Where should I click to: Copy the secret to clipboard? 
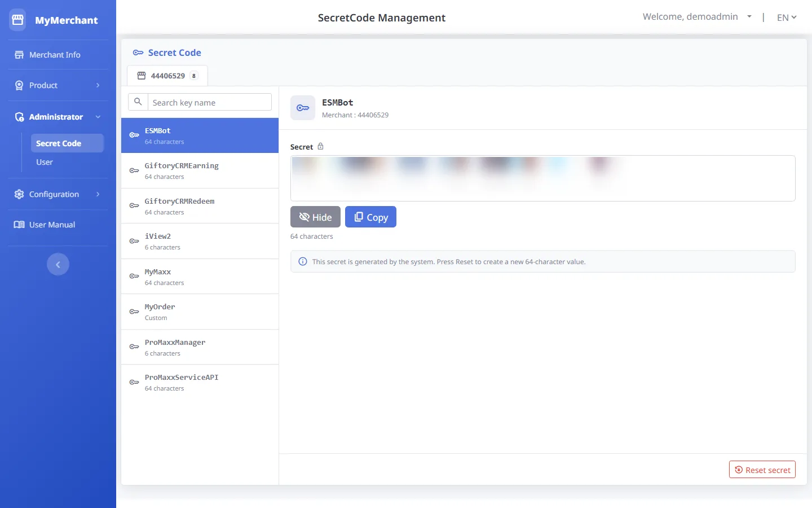click(x=370, y=217)
